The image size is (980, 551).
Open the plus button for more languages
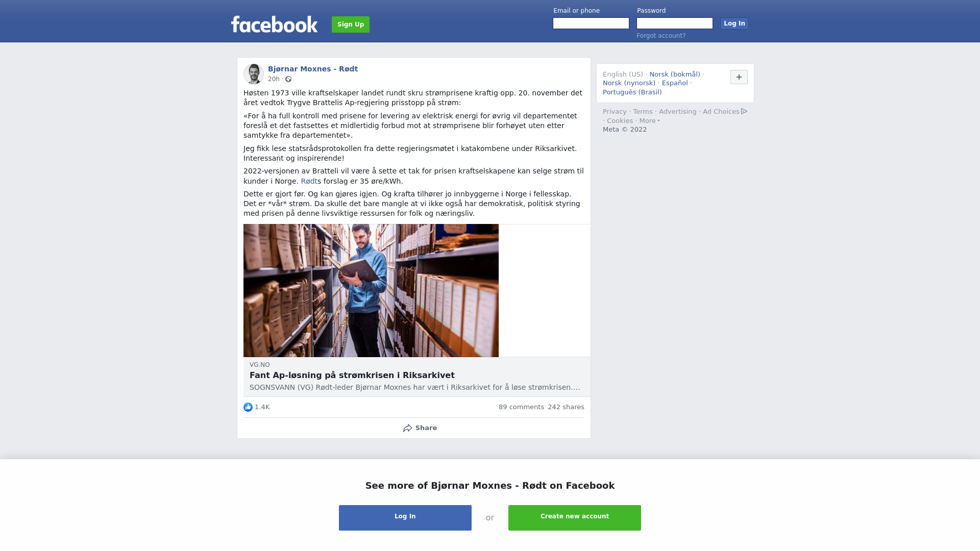coord(739,77)
